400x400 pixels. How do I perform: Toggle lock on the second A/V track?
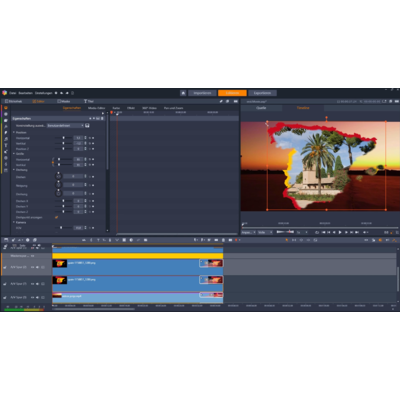(43, 284)
